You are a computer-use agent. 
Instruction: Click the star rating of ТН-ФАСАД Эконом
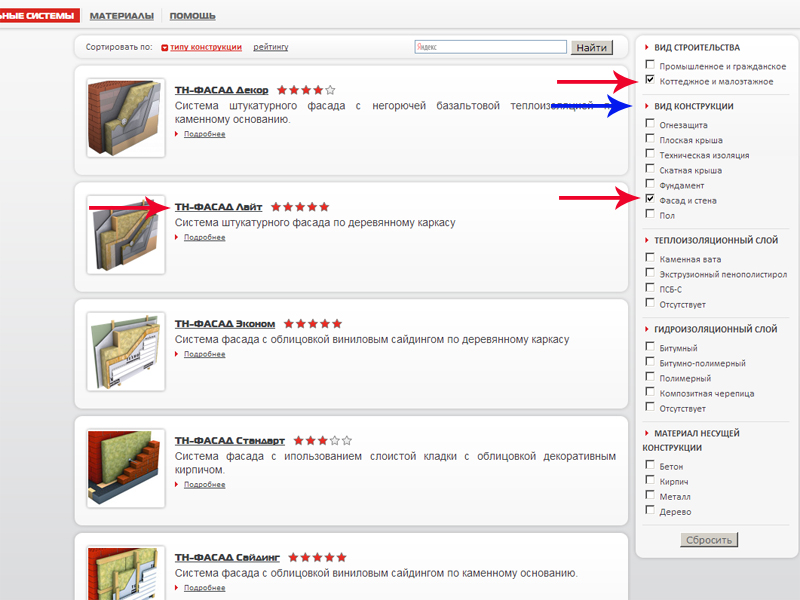pyautogui.click(x=313, y=324)
